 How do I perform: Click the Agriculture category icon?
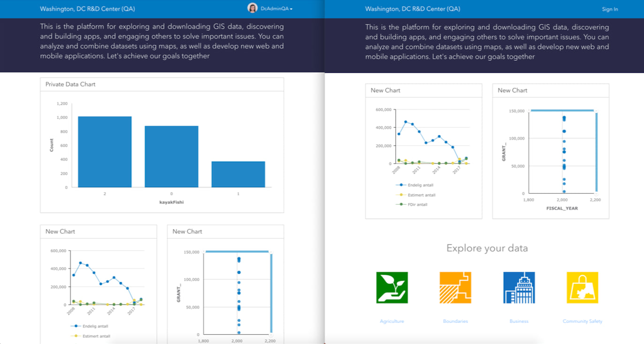coord(392,288)
